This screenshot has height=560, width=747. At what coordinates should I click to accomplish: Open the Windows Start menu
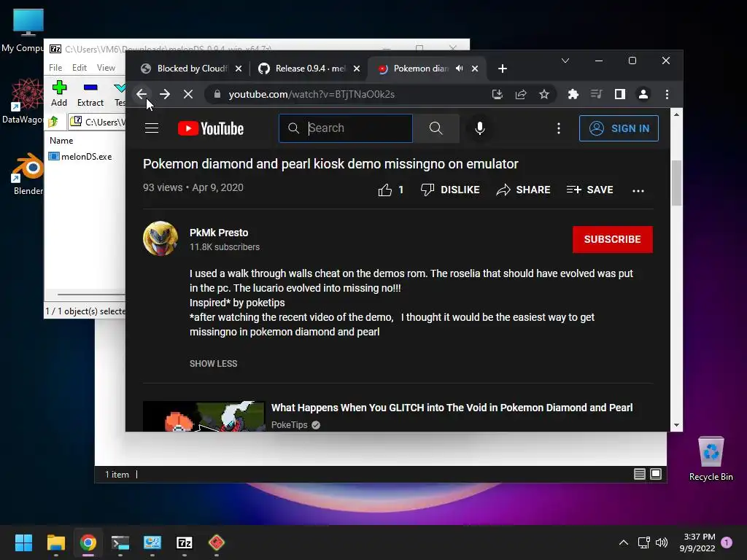(23, 542)
